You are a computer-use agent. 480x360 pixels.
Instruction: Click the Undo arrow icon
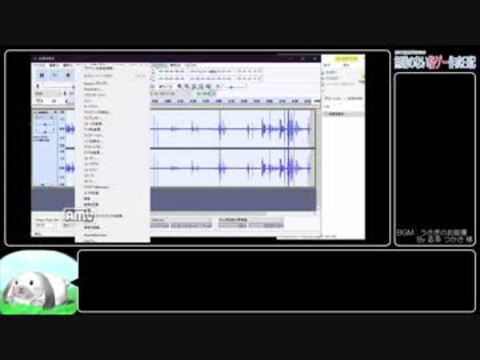[x=161, y=86]
